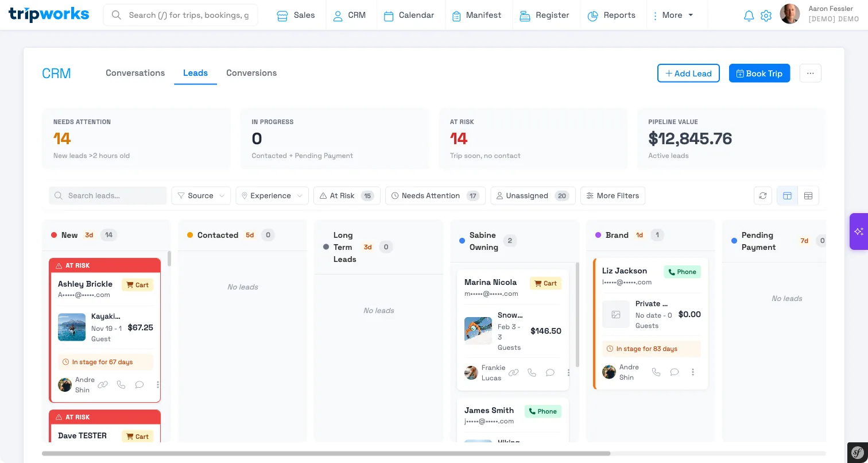Click Andre Shin avatar on Liz Jackson card
This screenshot has width=868, height=463.
609,372
